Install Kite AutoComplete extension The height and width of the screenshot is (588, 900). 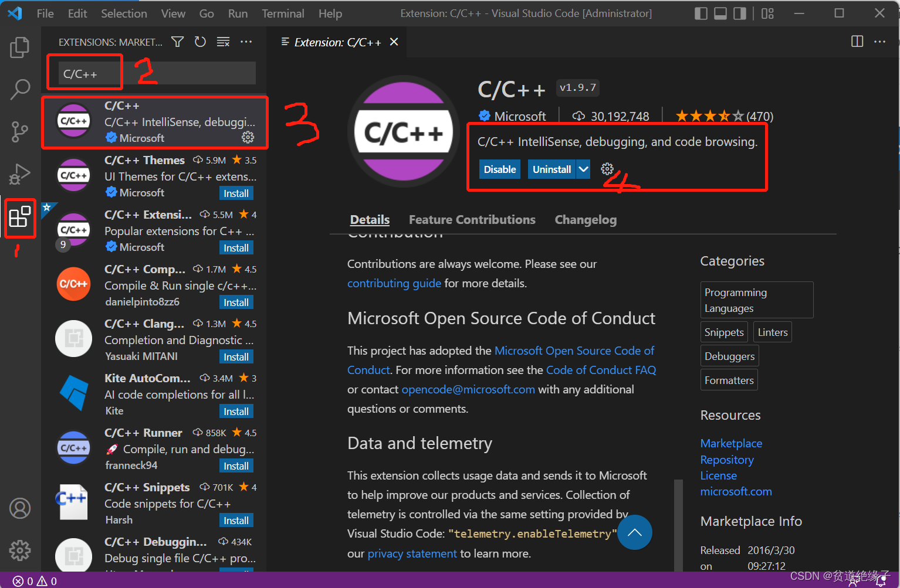[236, 412]
